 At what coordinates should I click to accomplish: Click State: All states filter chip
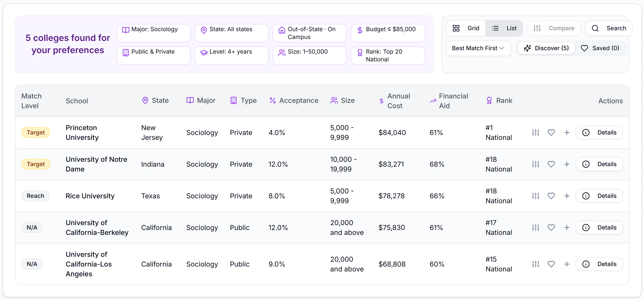click(x=231, y=33)
